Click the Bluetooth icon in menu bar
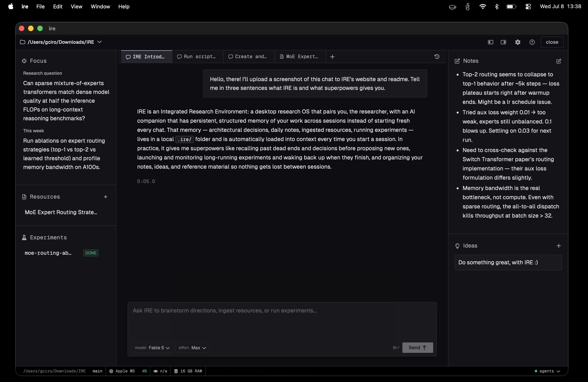The width and height of the screenshot is (588, 382). (x=497, y=7)
